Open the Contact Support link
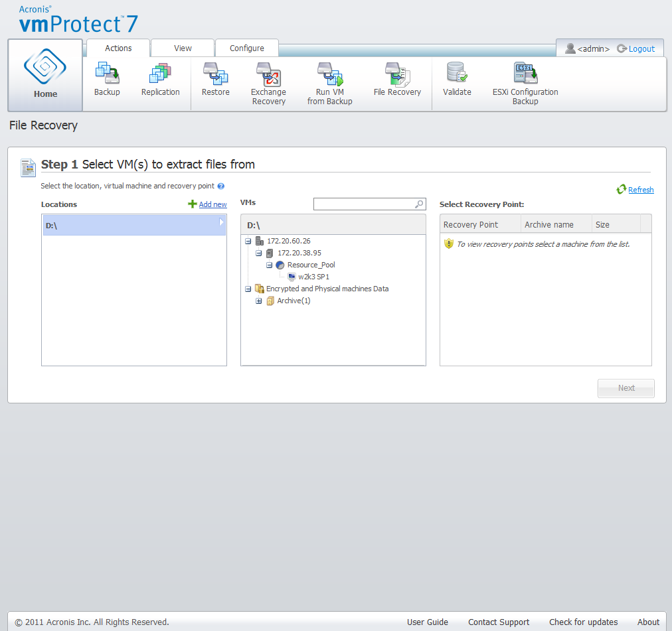Viewport: 672px width, 631px height. (499, 622)
